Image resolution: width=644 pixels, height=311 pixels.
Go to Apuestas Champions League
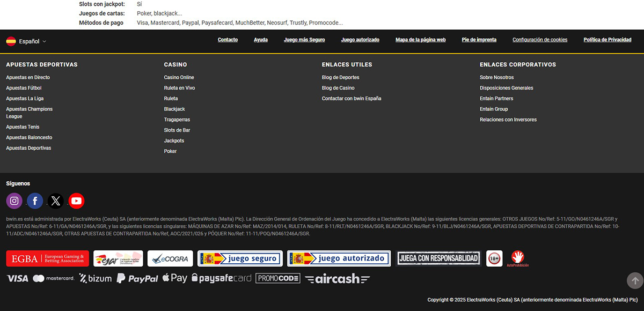point(30,113)
